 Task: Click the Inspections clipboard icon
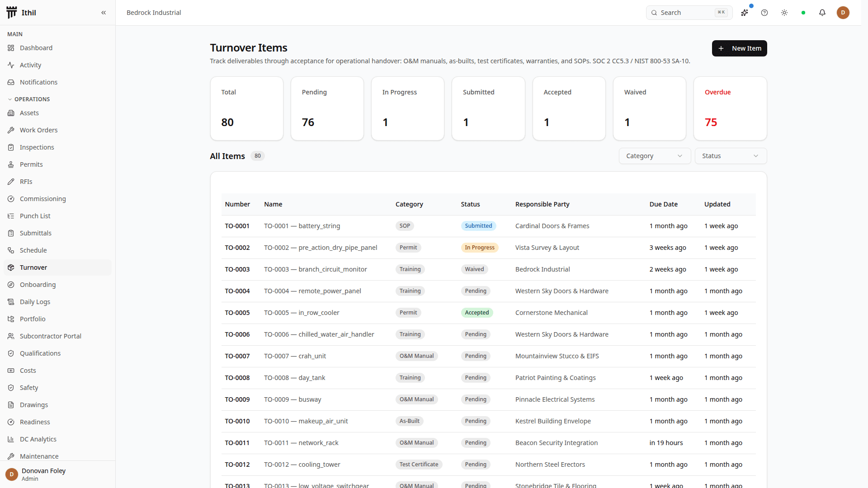click(x=11, y=147)
